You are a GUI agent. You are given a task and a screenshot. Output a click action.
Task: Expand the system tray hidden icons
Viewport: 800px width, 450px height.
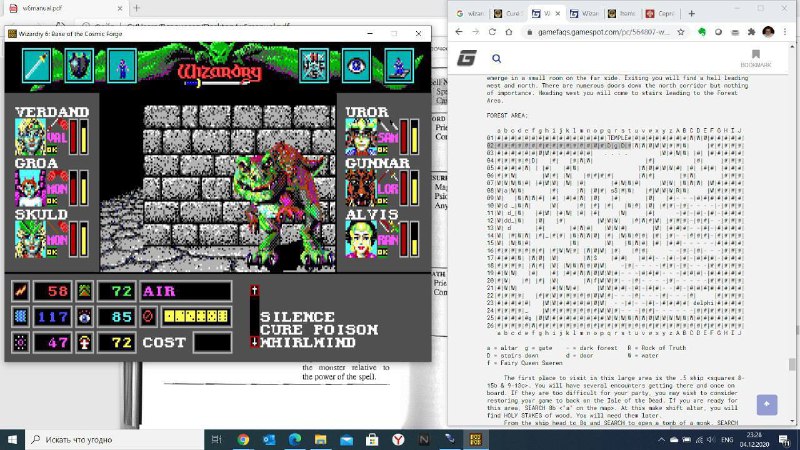pos(661,439)
